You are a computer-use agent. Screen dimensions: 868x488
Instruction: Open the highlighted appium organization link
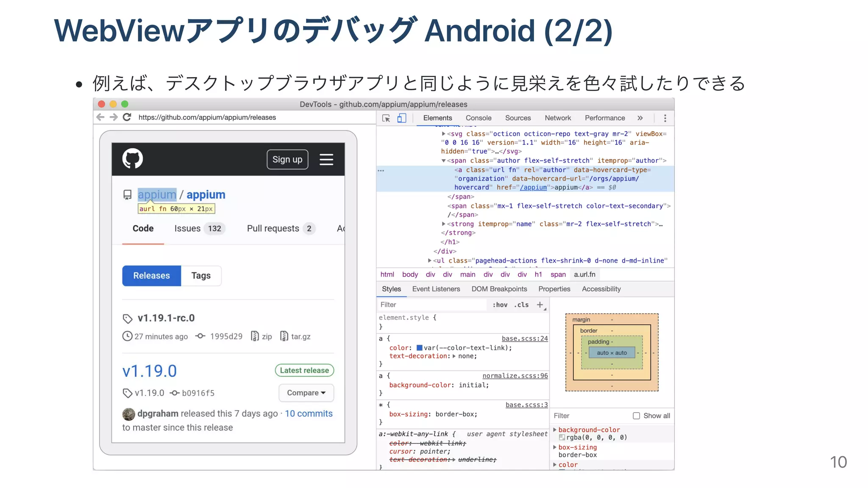tap(157, 194)
